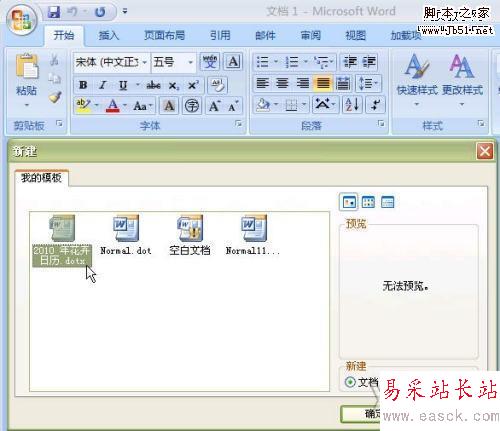500x431 pixels.
Task: Expand highlight color dropdown arrow
Action: [x=97, y=106]
